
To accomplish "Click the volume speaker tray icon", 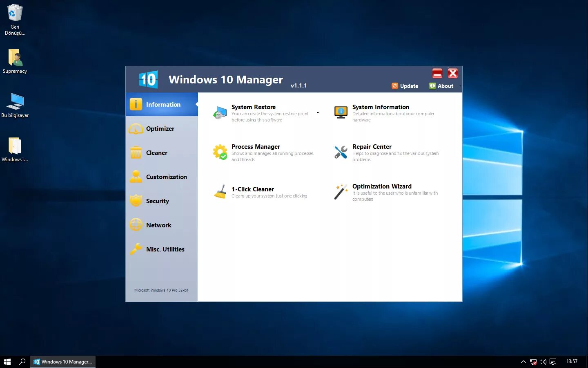I will coord(543,362).
